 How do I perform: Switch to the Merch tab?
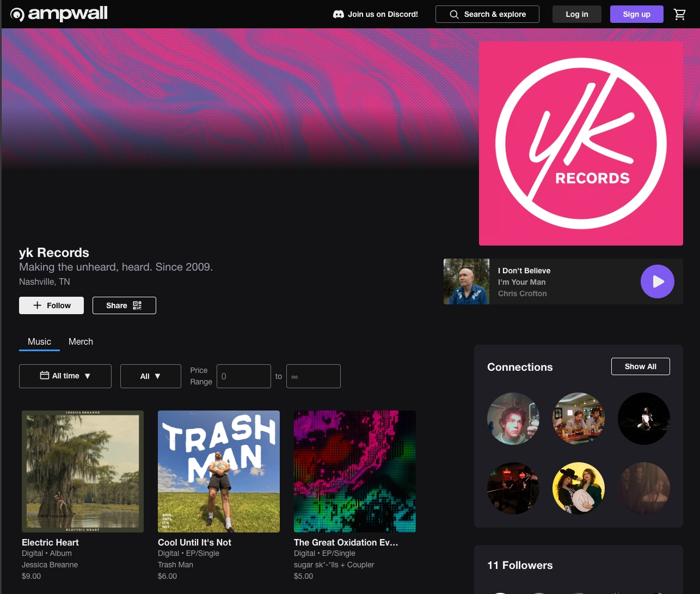click(x=81, y=342)
